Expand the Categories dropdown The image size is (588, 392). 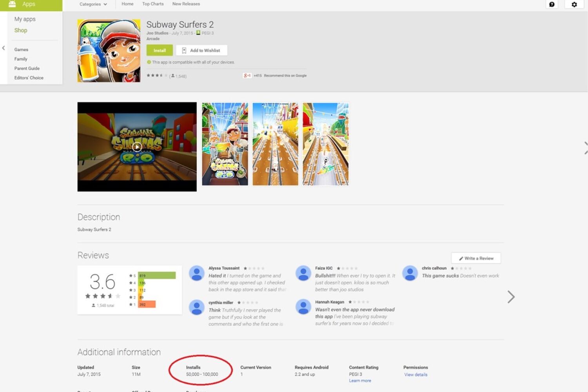[93, 4]
